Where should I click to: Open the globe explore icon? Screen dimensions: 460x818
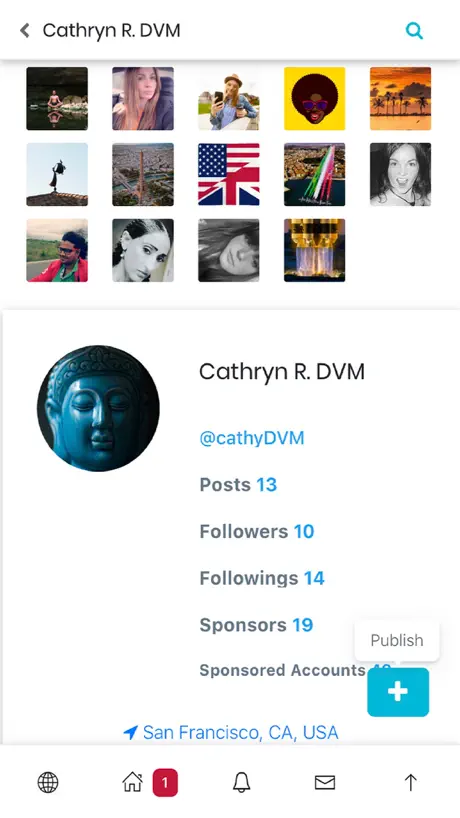click(48, 783)
